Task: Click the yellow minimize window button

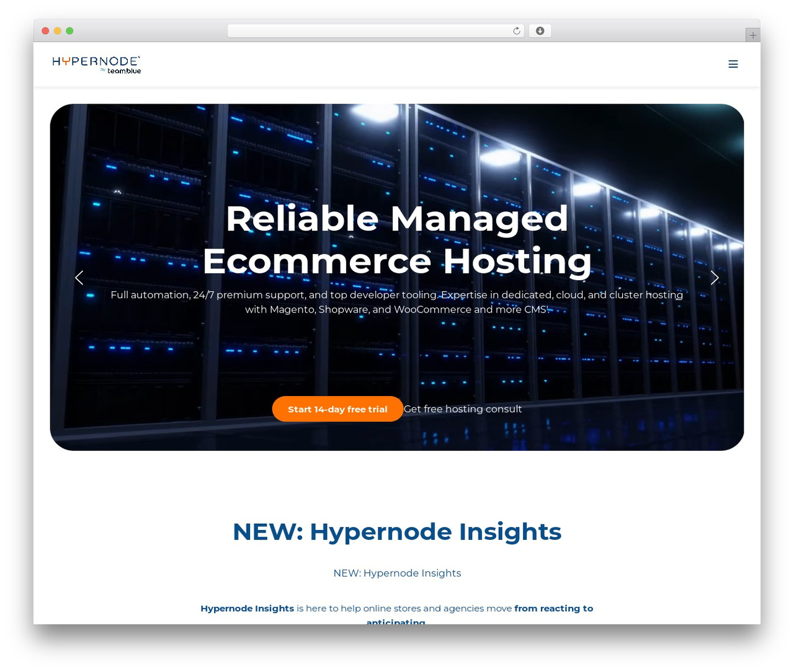Action: pos(58,31)
